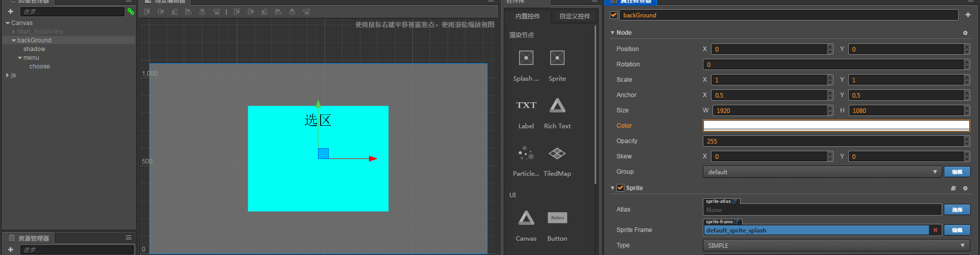980x255 pixels.
Task: Click the red X-axis gizmo arrow
Action: click(x=373, y=158)
